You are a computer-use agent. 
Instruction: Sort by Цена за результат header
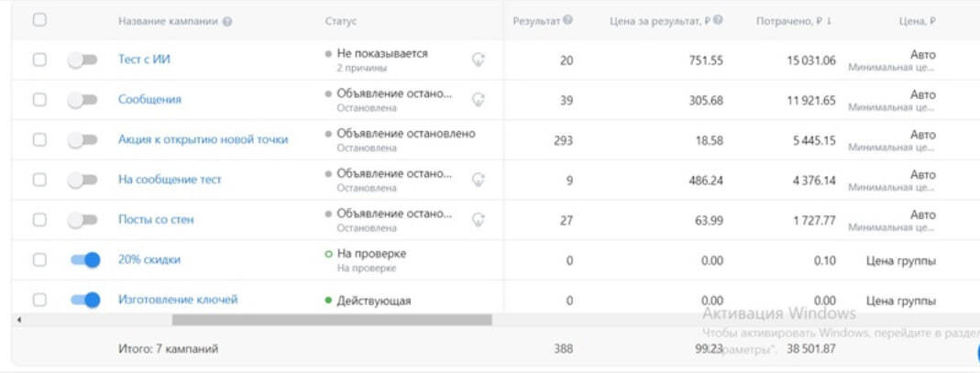[660, 20]
